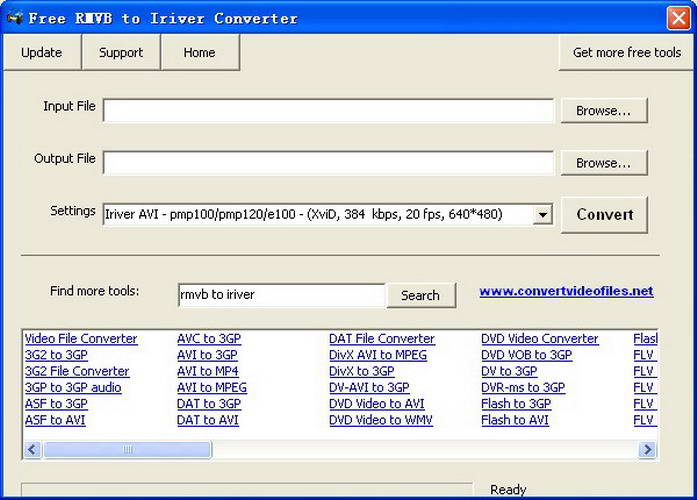Open AVC to 3GP link
This screenshot has height=500, width=697.
(209, 339)
